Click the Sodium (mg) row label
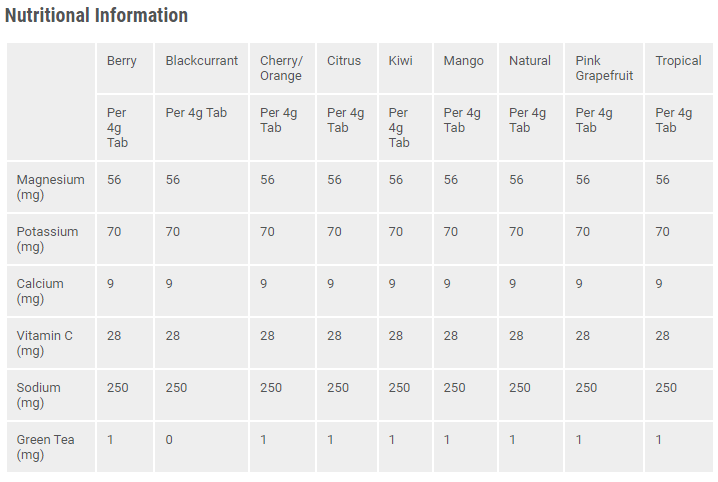The width and height of the screenshot is (718, 482). click(38, 395)
